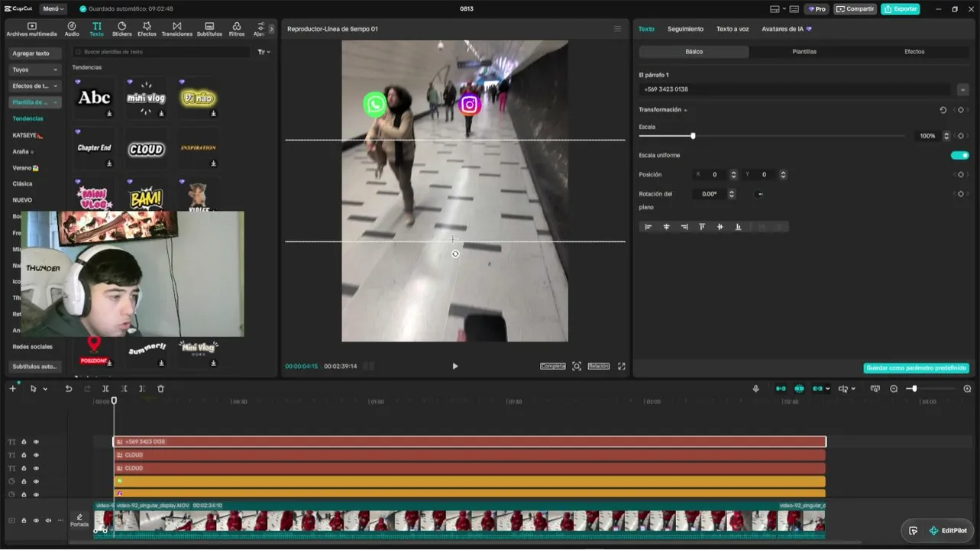The width and height of the screenshot is (980, 550).
Task: Click the player focus frame icon
Action: tap(577, 367)
